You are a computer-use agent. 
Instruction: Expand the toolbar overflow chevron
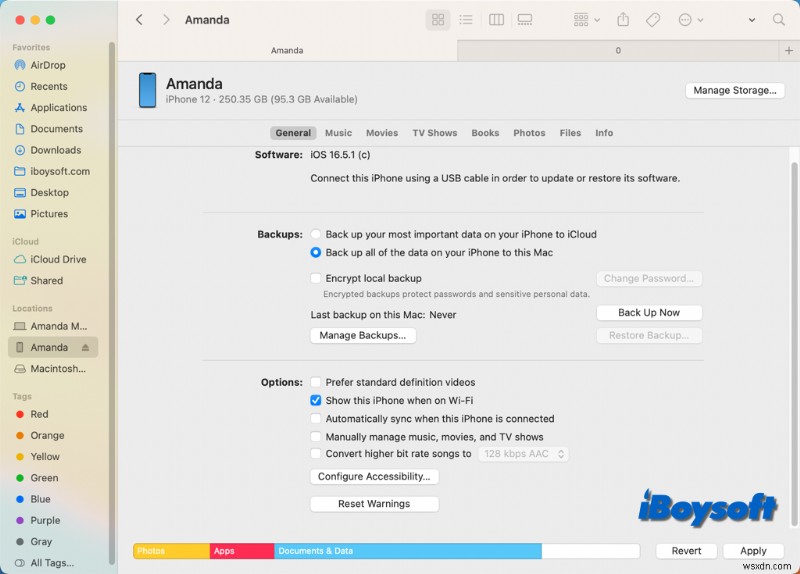click(x=752, y=20)
